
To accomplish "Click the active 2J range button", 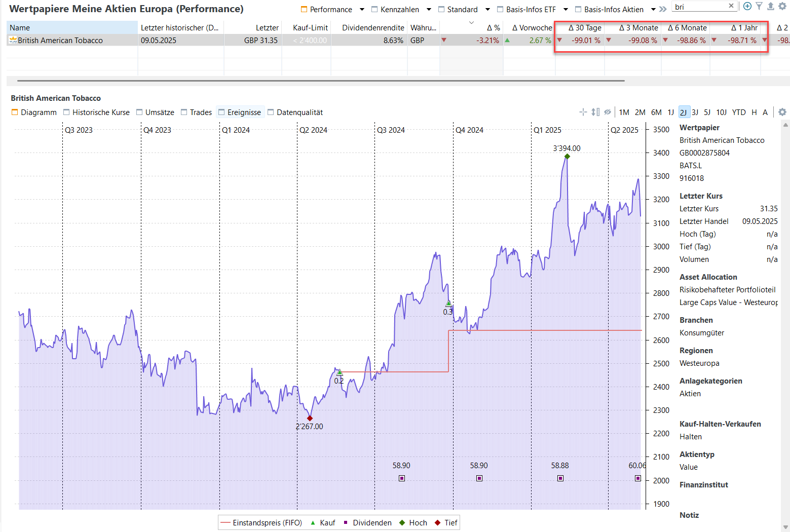I will click(x=684, y=112).
